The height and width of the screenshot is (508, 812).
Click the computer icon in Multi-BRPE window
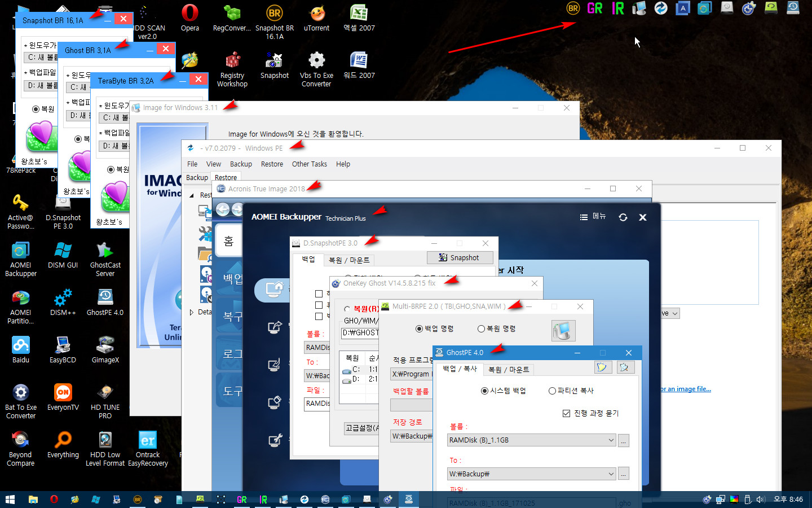[x=563, y=331]
